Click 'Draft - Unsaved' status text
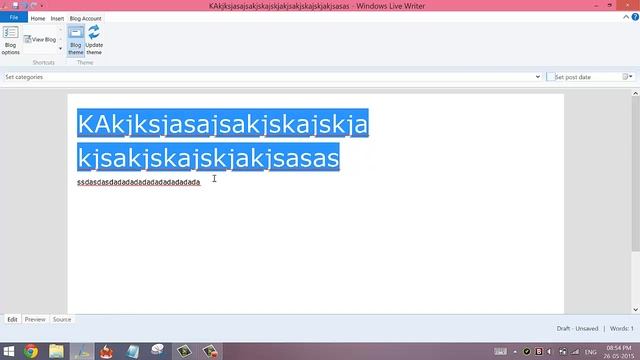Image resolution: width=640 pixels, height=360 pixels. pos(577,329)
